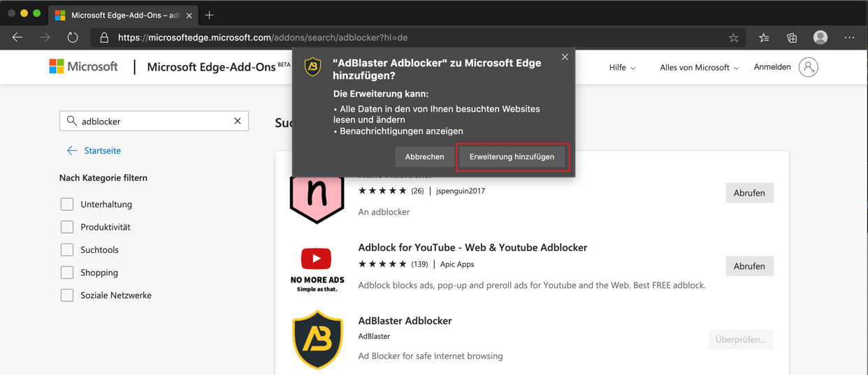Click the Anmelden sign-in link
The height and width of the screenshot is (375, 868).
pos(772,67)
